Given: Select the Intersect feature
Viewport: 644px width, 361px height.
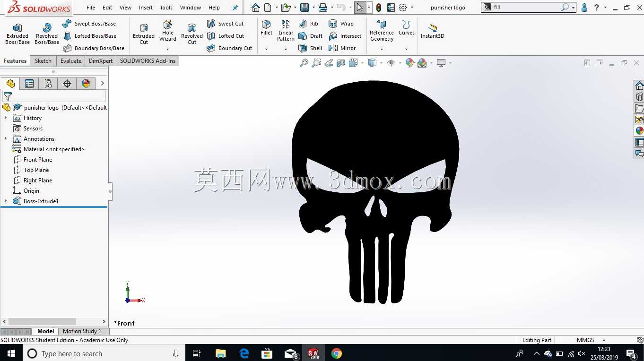Looking at the screenshot, I should coord(345,36).
